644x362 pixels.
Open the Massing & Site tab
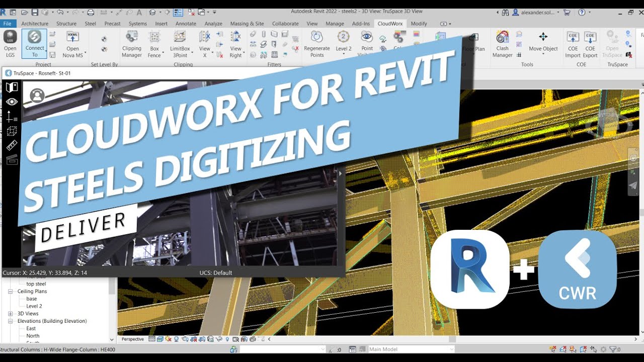tap(247, 24)
